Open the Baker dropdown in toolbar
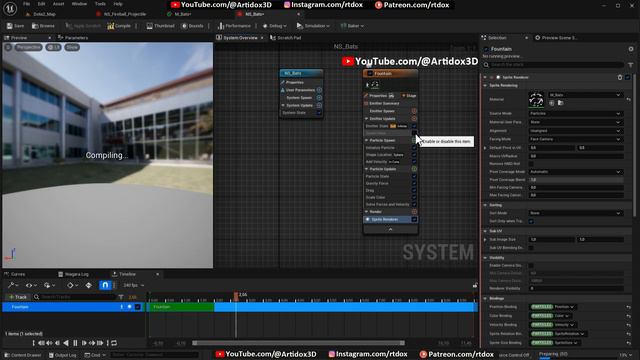Image resolution: width=640 pixels, height=360 pixels. click(352, 26)
